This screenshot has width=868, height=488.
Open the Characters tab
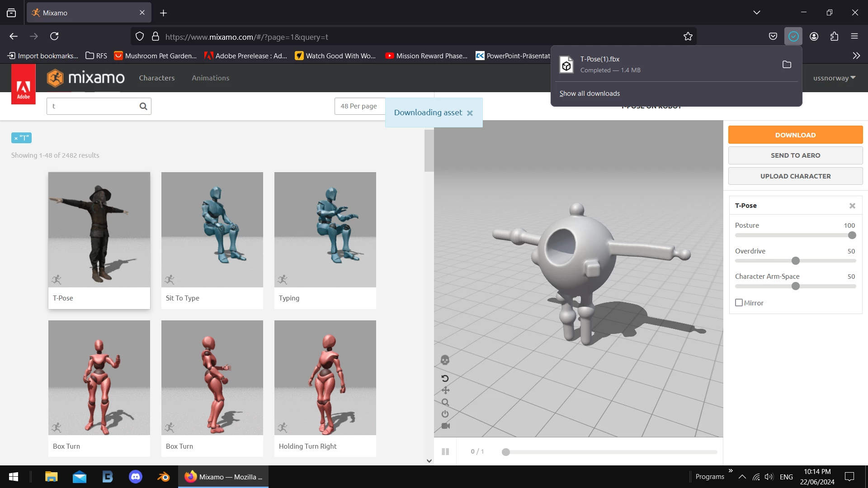[156, 78]
